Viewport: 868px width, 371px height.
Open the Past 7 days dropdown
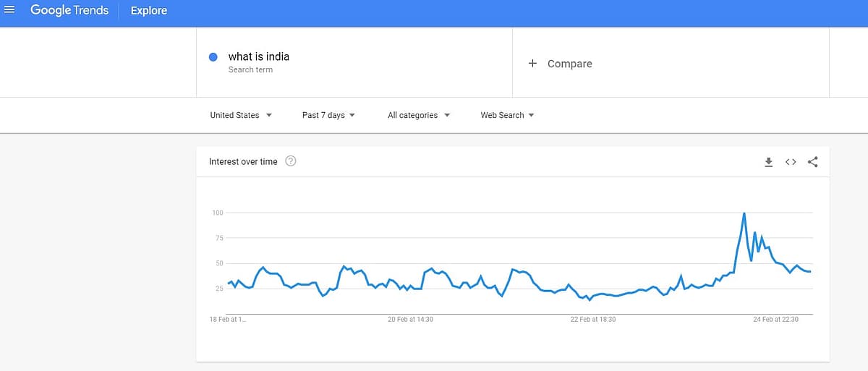[x=328, y=115]
